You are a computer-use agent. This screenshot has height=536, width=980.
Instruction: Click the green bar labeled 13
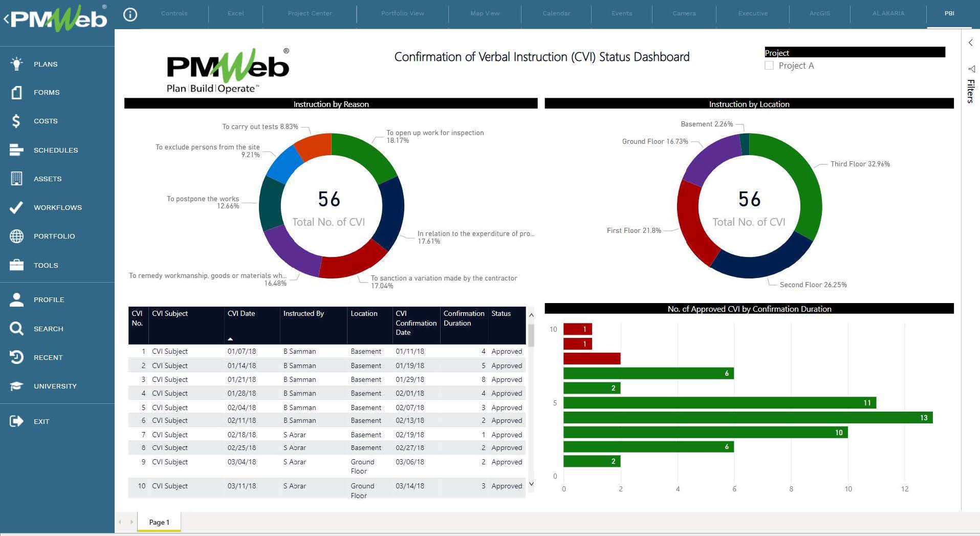(x=748, y=418)
